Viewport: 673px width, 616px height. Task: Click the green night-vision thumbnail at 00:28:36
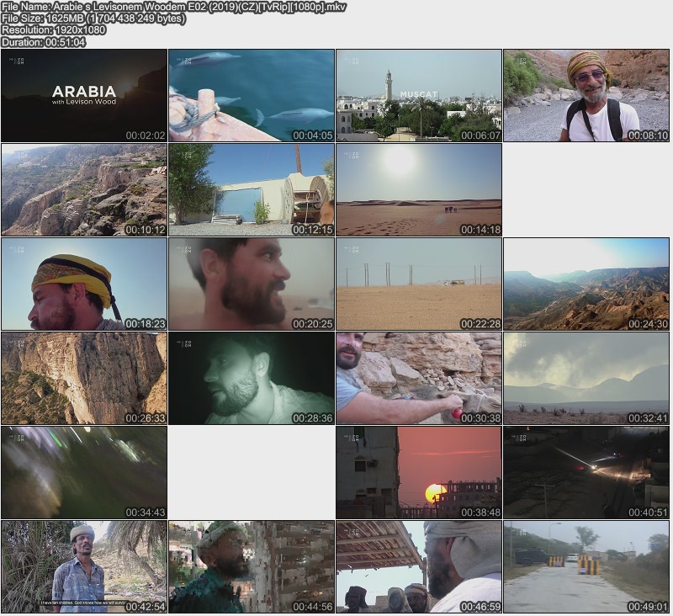pyautogui.click(x=252, y=378)
